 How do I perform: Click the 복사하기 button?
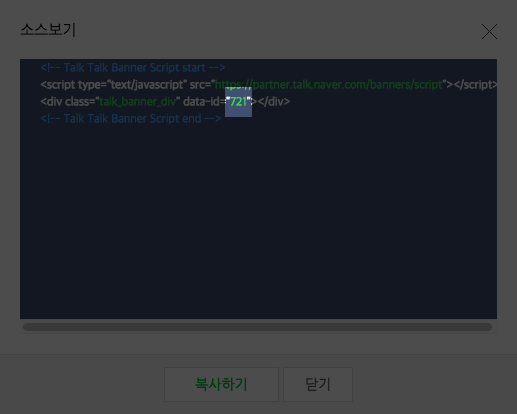pyautogui.click(x=221, y=384)
